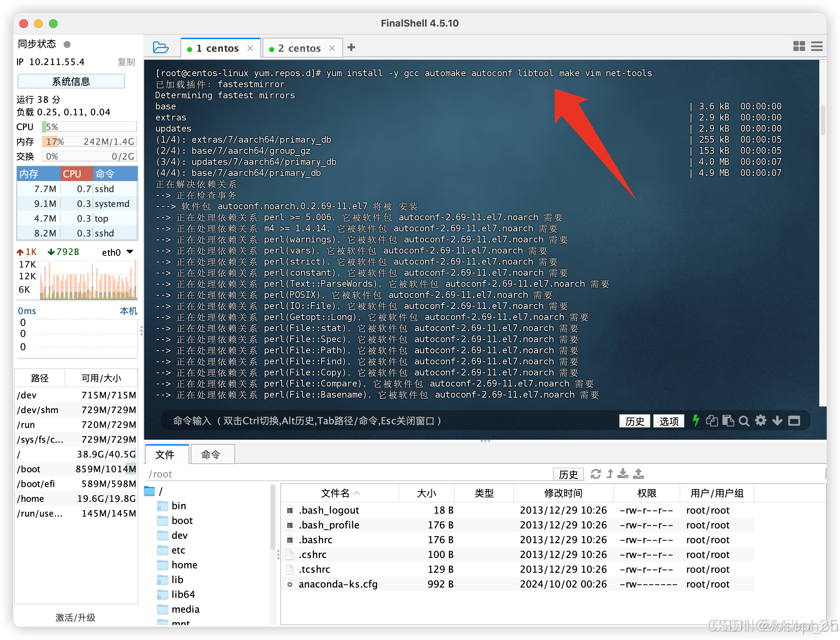The width and height of the screenshot is (840, 640).
Task: Switch to grid layout view icon
Action: click(x=799, y=47)
